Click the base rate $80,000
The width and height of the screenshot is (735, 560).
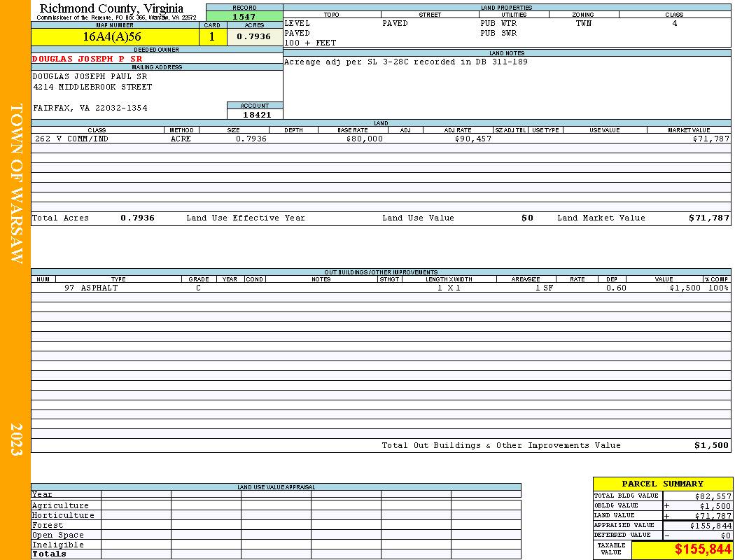364,139
